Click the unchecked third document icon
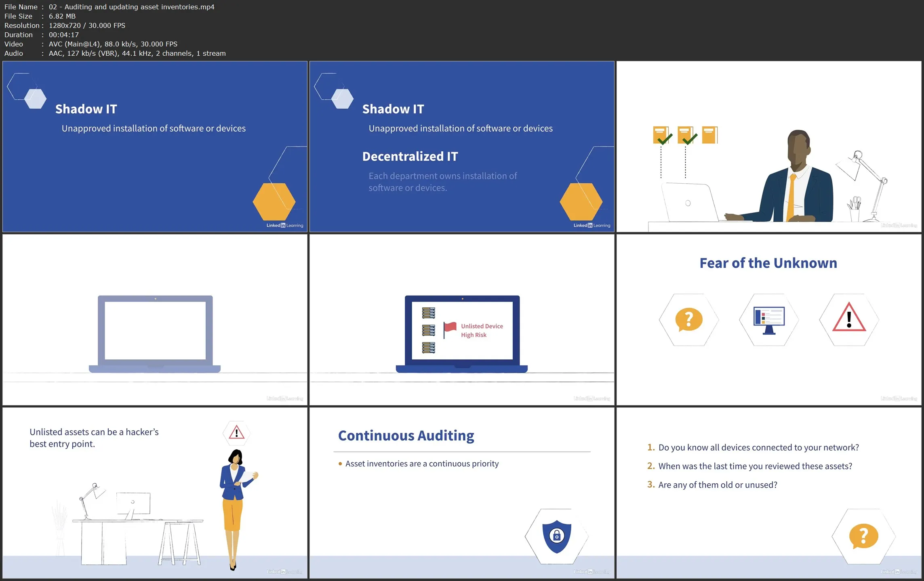 (x=709, y=135)
